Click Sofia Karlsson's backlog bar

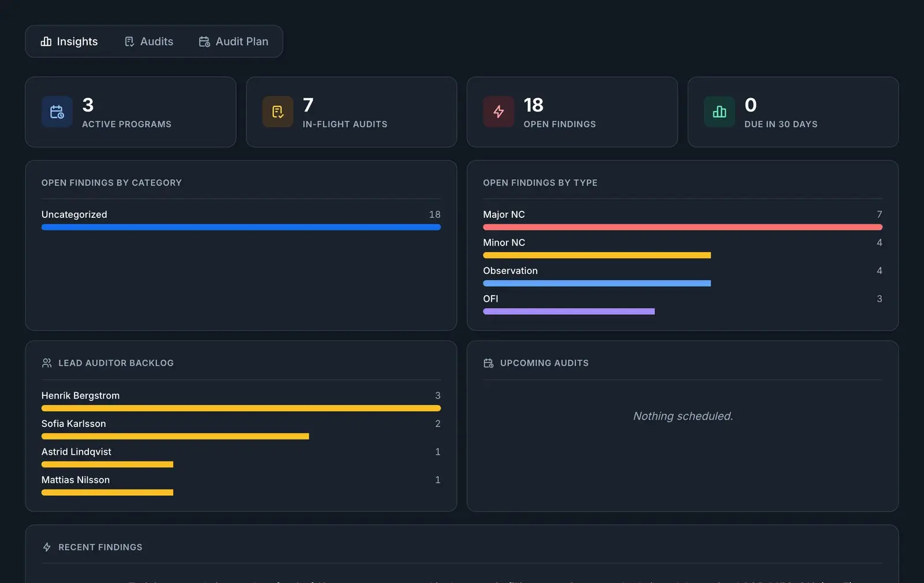tap(175, 436)
